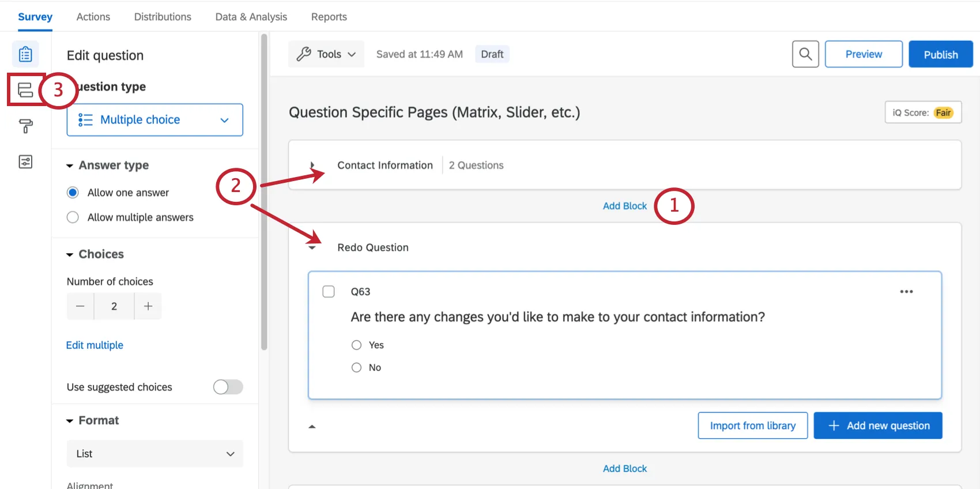This screenshot has width=980, height=489.
Task: Select the Yes answer option in Q63
Action: coord(357,345)
